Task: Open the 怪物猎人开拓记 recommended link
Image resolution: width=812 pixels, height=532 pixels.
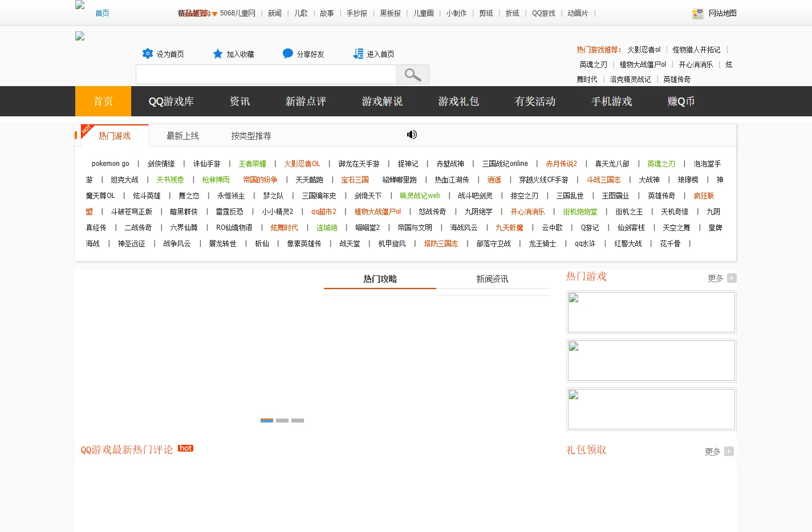Action: click(x=696, y=50)
